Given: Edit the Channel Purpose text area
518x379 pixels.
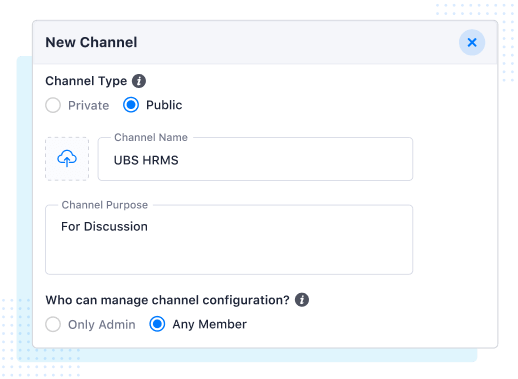Looking at the screenshot, I should [229, 240].
